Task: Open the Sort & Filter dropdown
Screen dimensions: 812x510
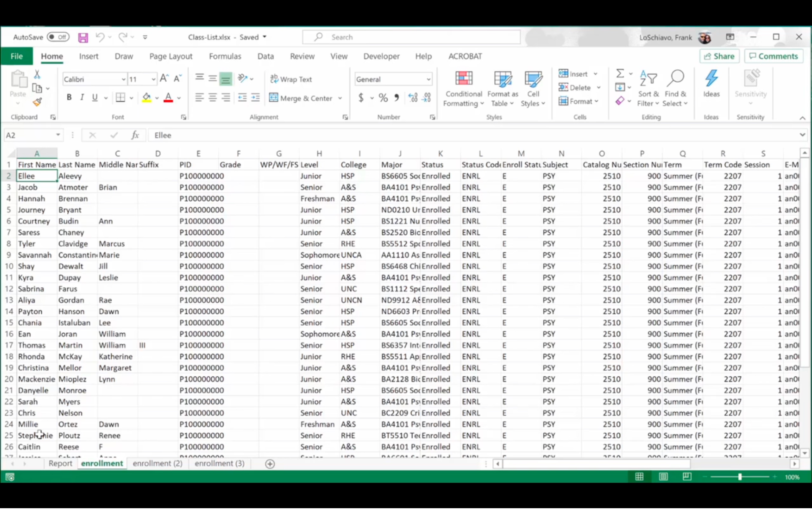Action: (x=648, y=89)
